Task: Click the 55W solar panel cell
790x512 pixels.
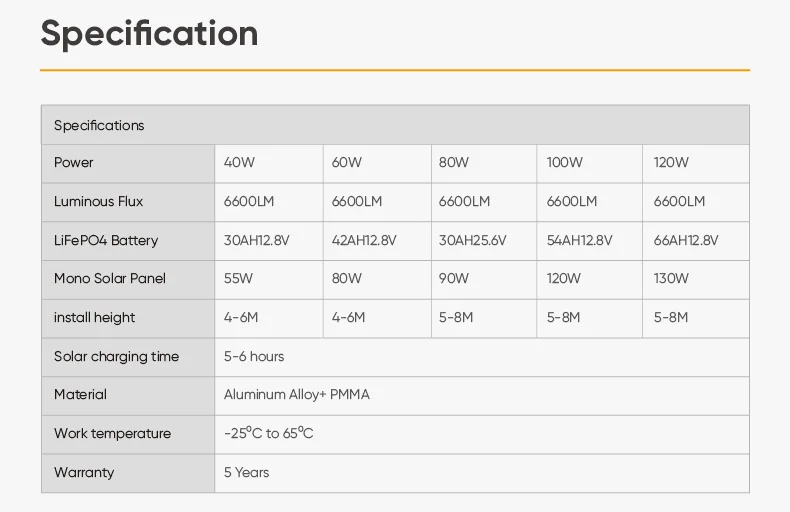Action: [x=239, y=278]
